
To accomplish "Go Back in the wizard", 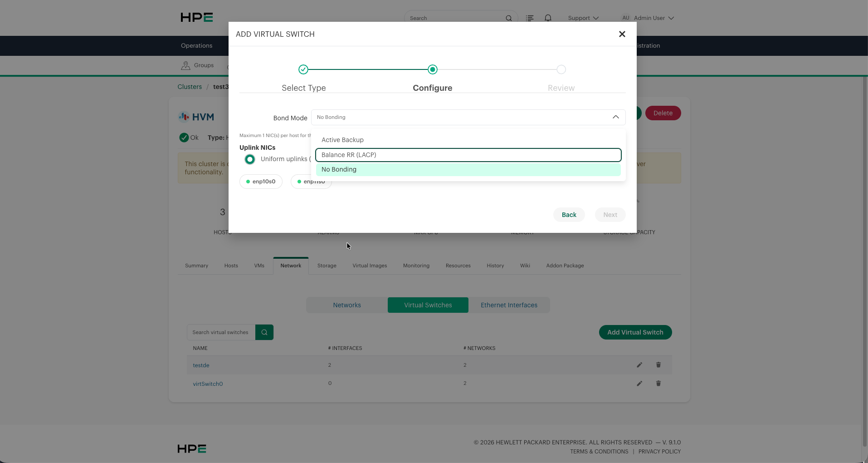I will point(569,215).
